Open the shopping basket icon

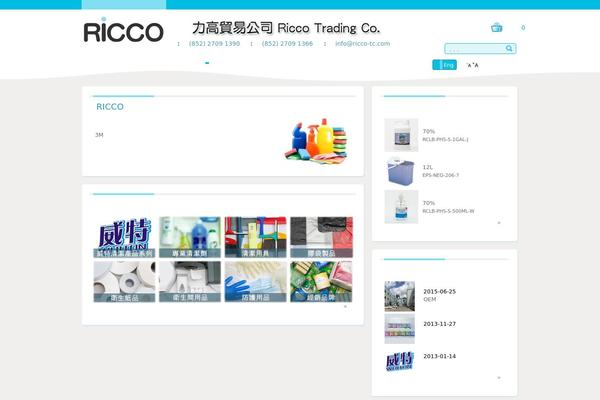(x=497, y=28)
